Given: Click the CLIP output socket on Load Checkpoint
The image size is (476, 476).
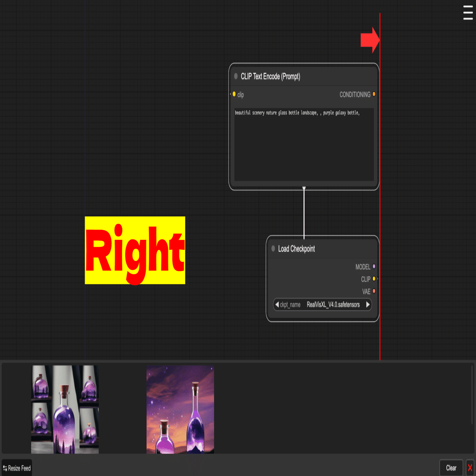Looking at the screenshot, I should 374,279.
